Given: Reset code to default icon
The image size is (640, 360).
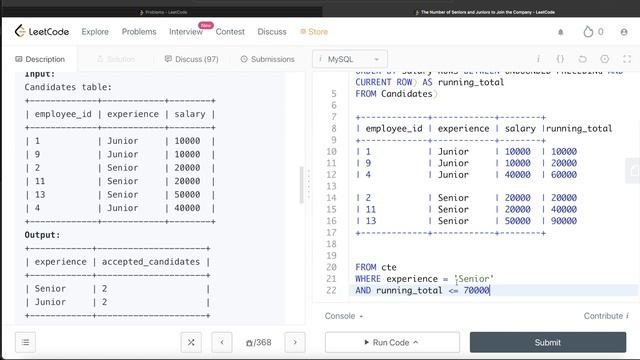Looking at the screenshot, I should [x=582, y=59].
